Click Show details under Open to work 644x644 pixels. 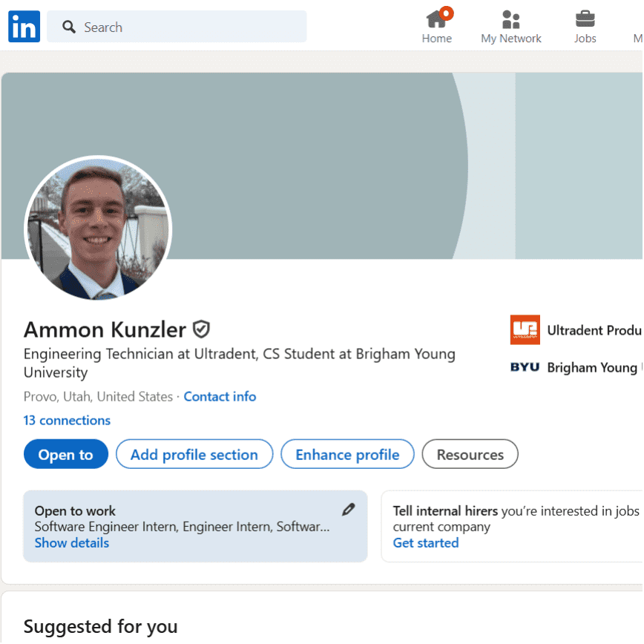pyautogui.click(x=72, y=543)
